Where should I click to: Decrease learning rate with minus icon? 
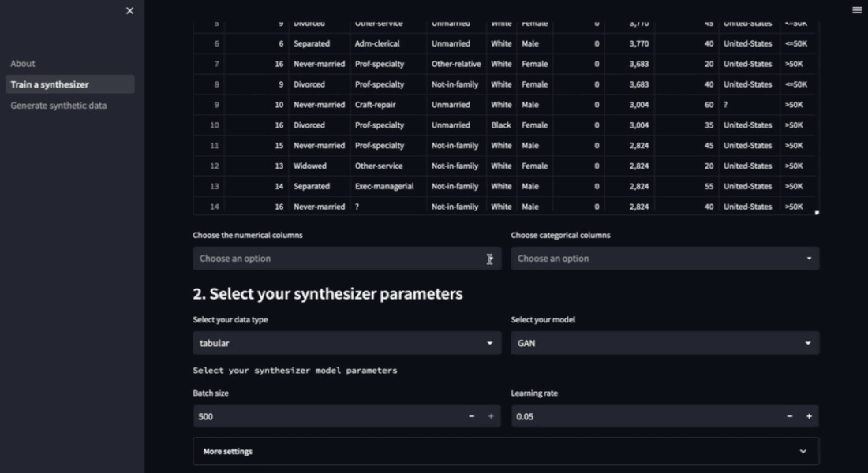click(x=790, y=416)
